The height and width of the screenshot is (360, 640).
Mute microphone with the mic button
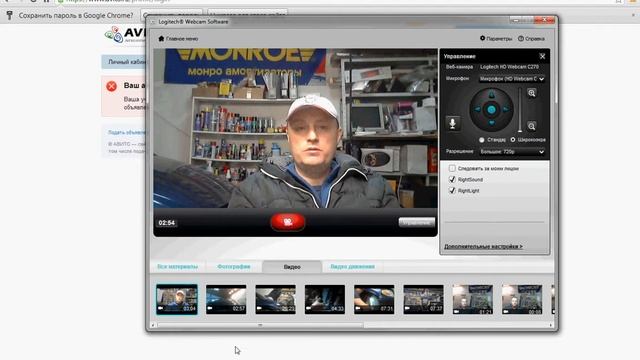[x=453, y=123]
